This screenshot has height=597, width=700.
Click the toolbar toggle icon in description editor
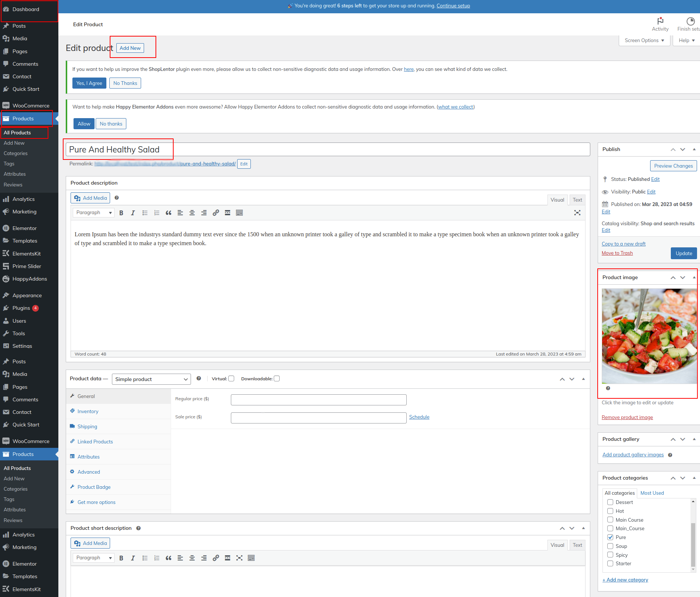(x=239, y=213)
